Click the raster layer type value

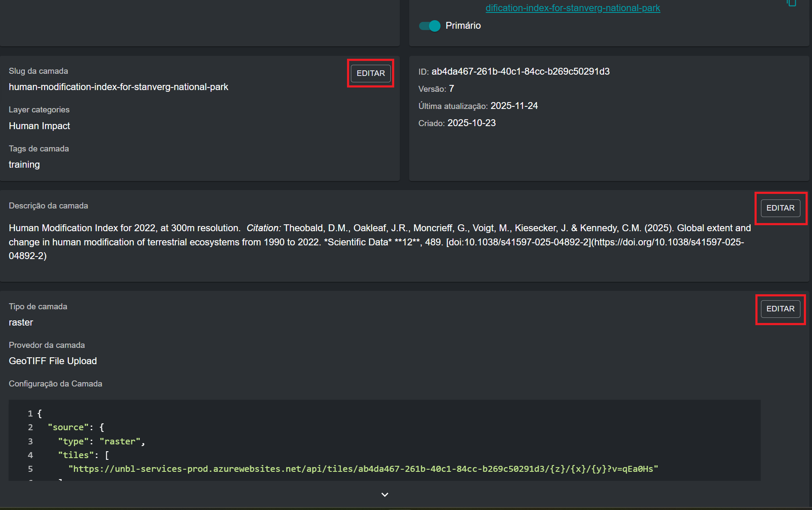click(21, 323)
